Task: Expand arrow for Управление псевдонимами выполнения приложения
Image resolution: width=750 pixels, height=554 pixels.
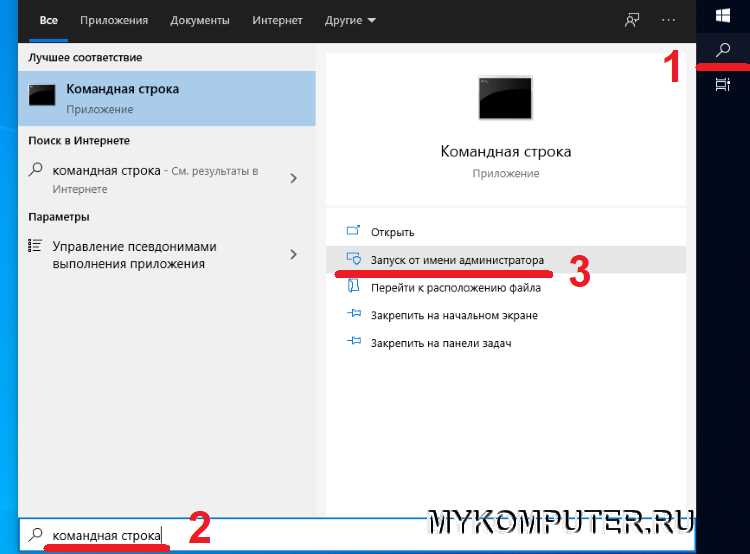Action: click(x=294, y=255)
